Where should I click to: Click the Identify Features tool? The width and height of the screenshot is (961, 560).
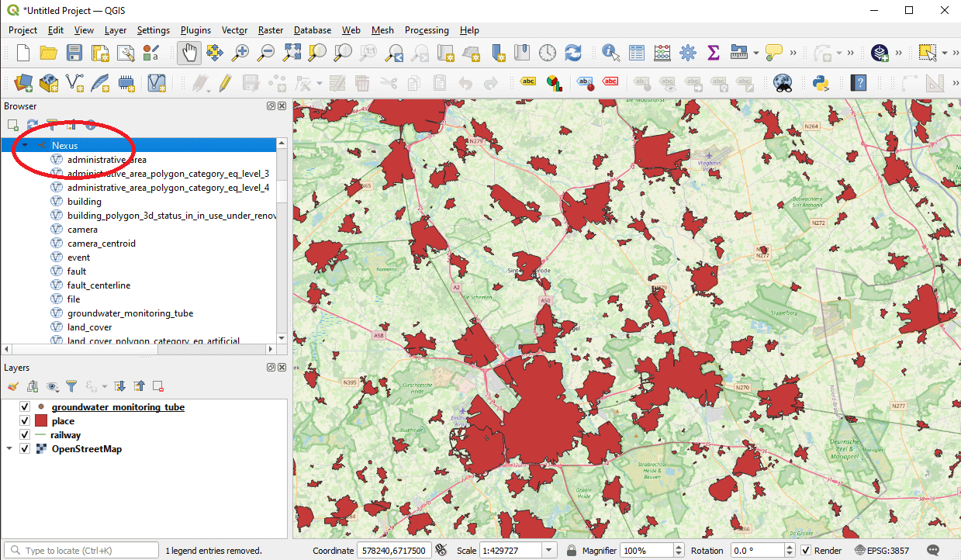(611, 53)
